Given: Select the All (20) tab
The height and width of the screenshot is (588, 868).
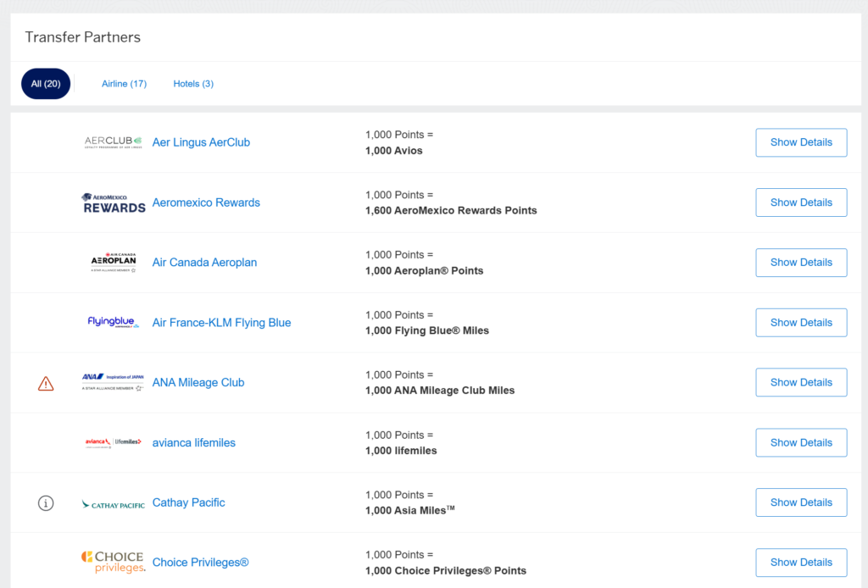Looking at the screenshot, I should tap(46, 84).
